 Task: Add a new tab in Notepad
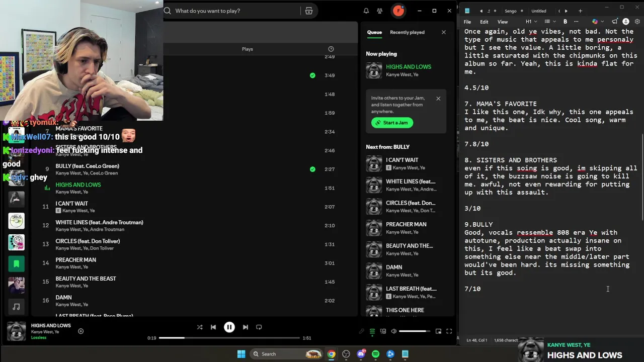[580, 11]
